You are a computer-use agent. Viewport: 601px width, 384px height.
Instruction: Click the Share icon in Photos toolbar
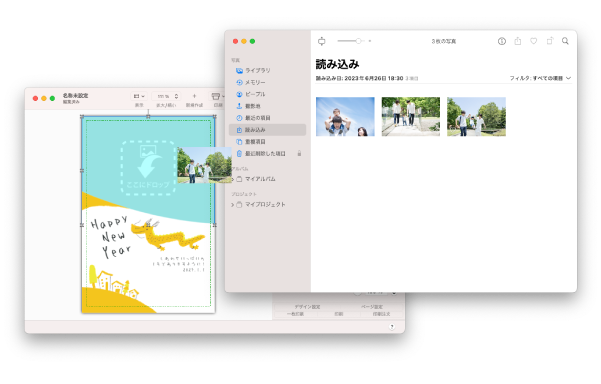click(x=518, y=41)
